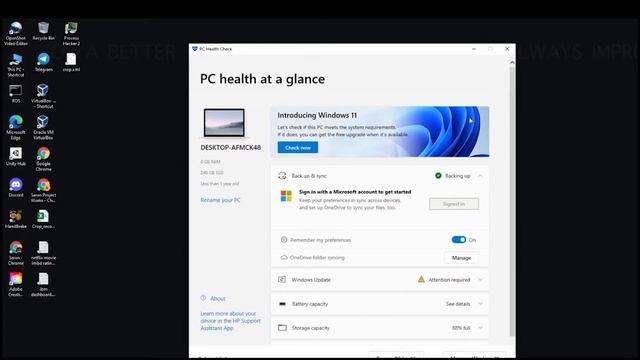Click the 'Windows Update' label
The image size is (640, 360).
point(311,280)
